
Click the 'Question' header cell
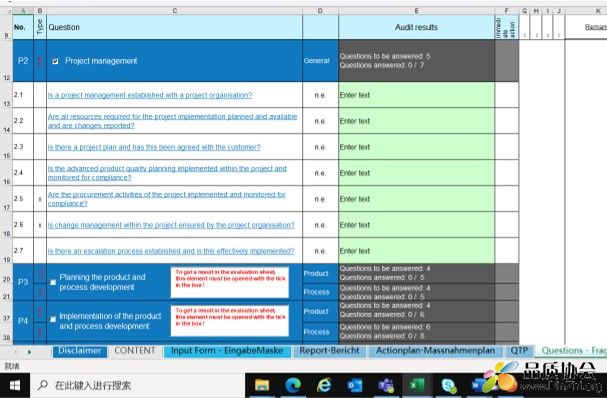(175, 27)
